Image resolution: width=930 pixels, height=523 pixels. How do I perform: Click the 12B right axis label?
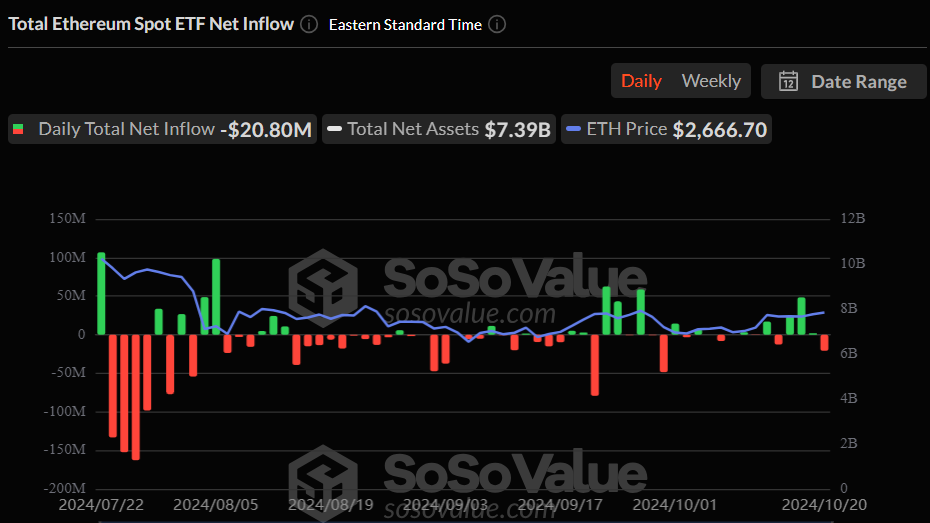point(852,218)
